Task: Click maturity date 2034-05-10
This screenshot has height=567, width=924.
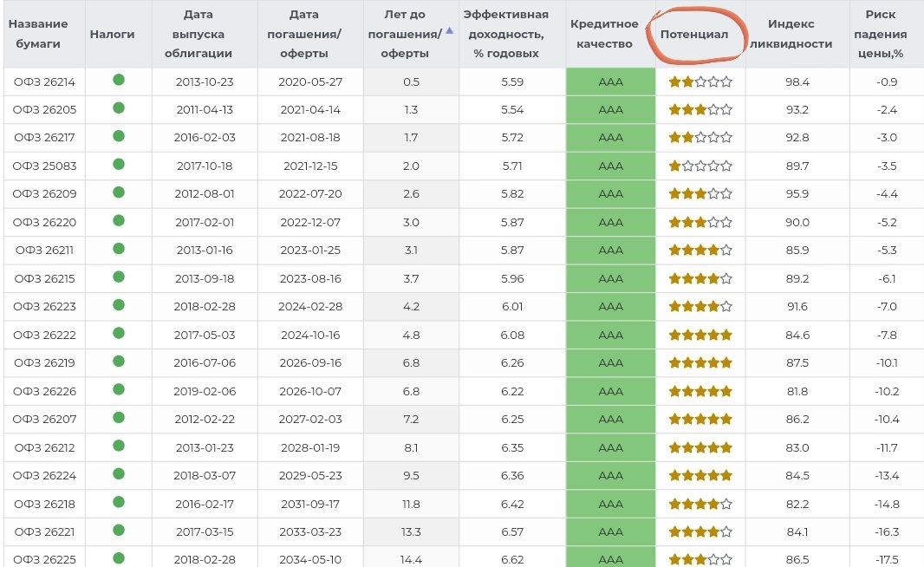Action: [310, 559]
